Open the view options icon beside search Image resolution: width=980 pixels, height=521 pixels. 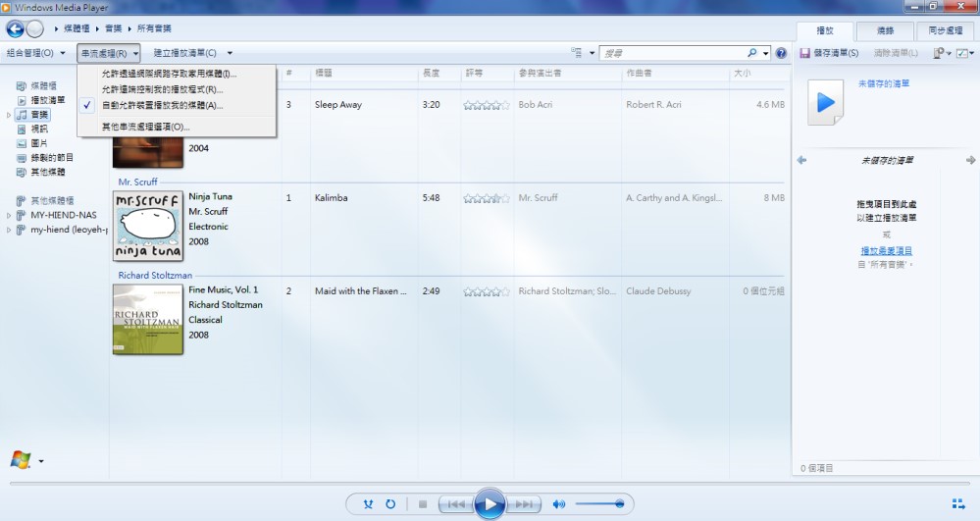(x=576, y=53)
